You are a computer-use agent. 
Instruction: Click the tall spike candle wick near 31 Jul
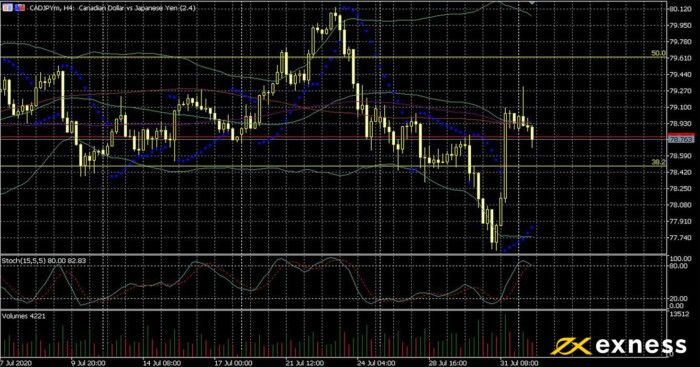click(x=523, y=100)
